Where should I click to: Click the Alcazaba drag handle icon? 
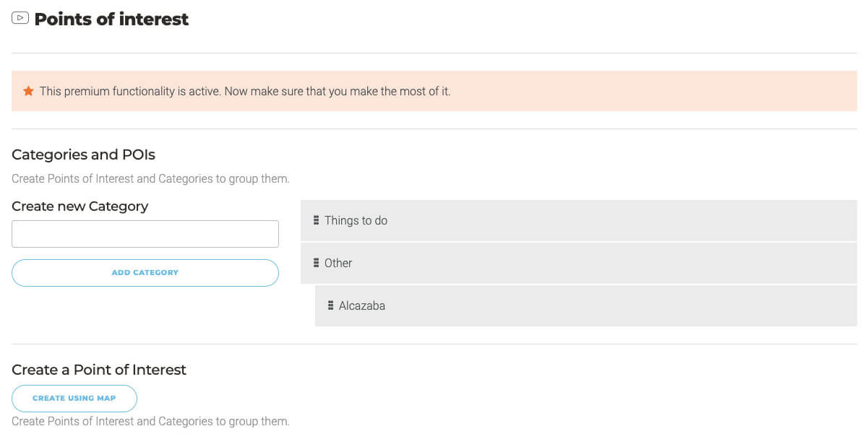[x=330, y=305]
